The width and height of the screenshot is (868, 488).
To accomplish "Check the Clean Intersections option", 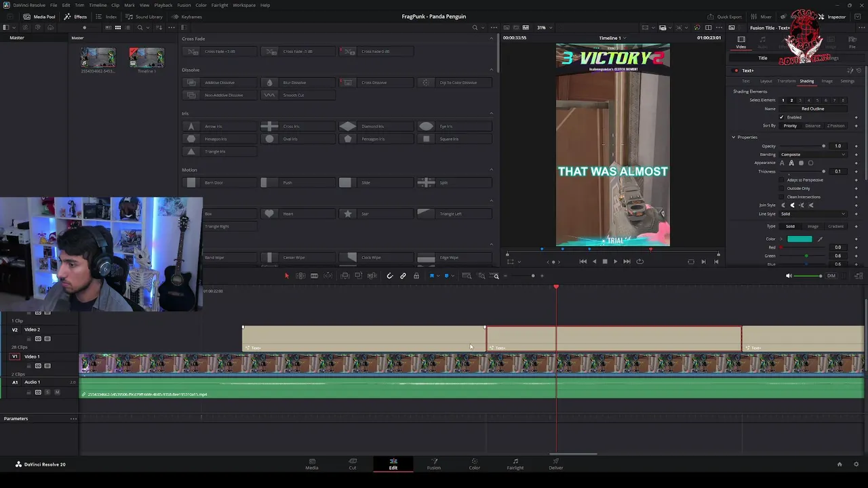I will pos(781,197).
